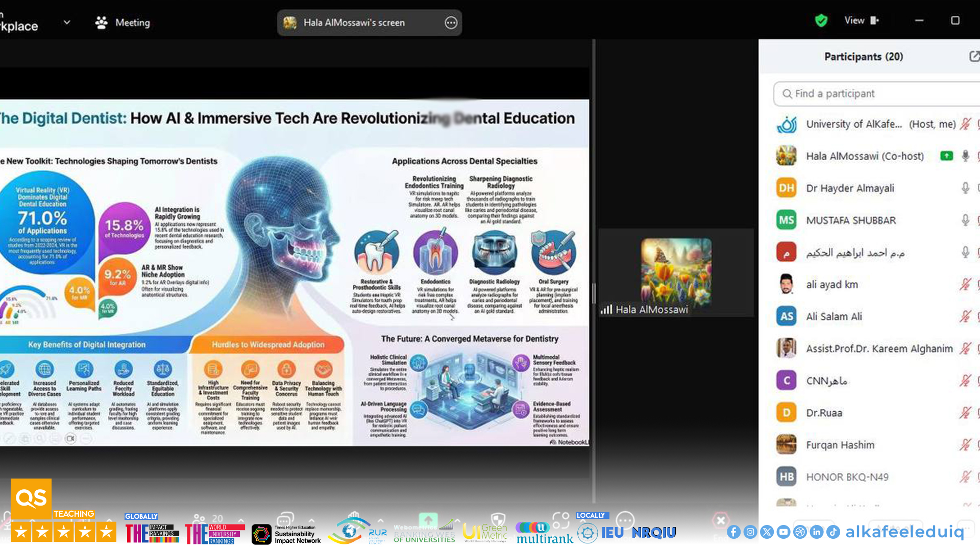Click the TikTok social icon
This screenshot has width=980, height=551.
pos(833,532)
